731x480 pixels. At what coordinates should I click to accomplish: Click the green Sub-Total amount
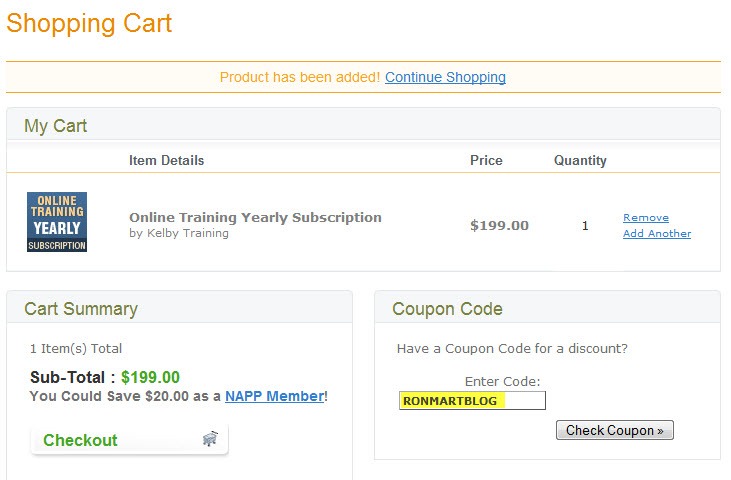150,377
